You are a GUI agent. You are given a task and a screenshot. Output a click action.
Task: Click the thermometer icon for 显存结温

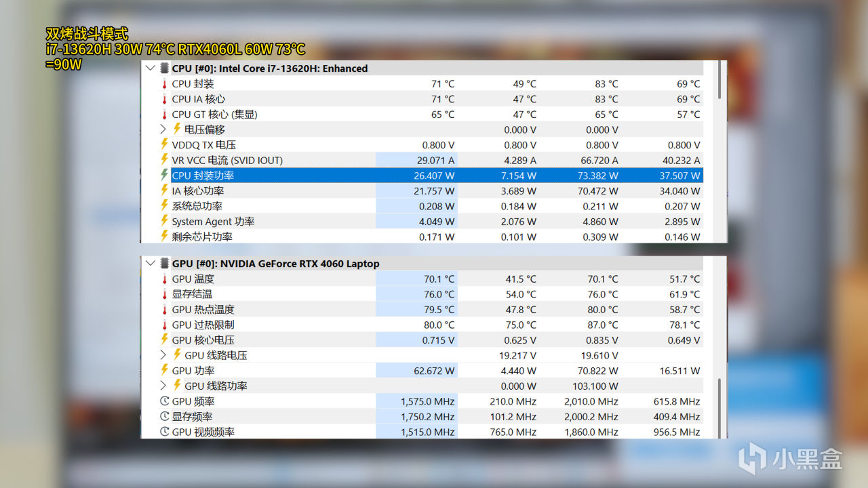pyautogui.click(x=164, y=294)
